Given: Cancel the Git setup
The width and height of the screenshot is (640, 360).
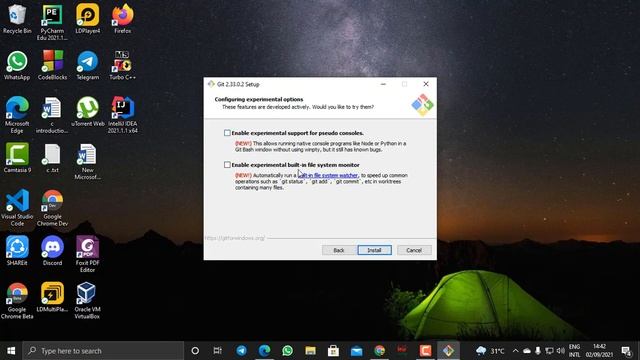Looking at the screenshot, I should pos(414,250).
